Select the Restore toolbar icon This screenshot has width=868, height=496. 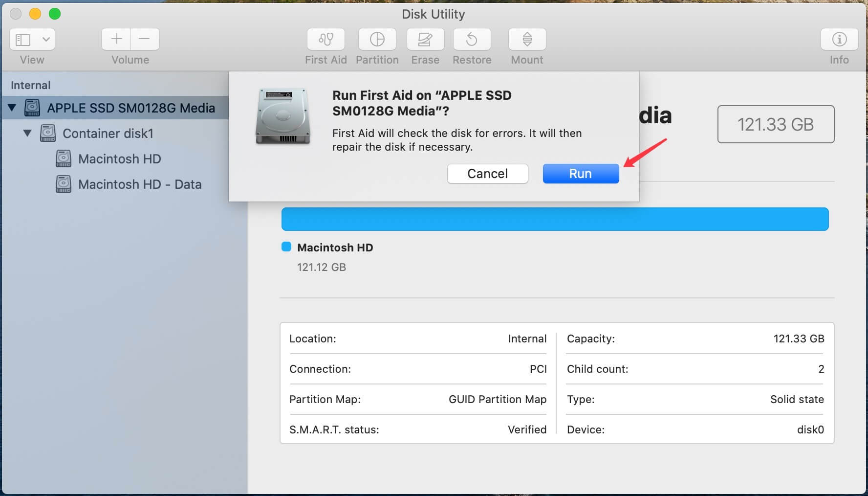click(x=472, y=39)
